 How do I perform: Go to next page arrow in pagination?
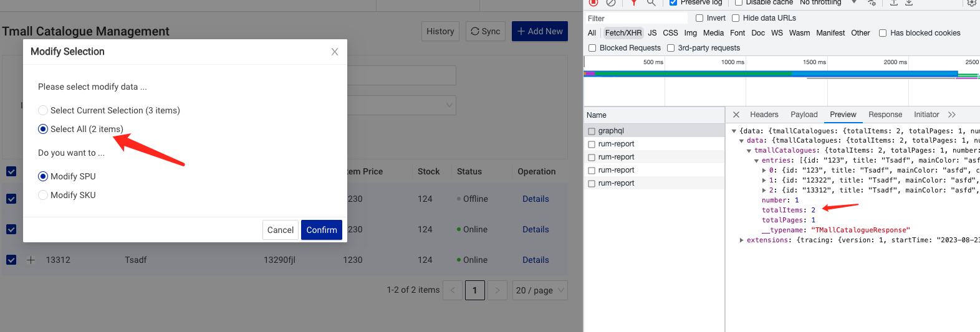coord(497,290)
